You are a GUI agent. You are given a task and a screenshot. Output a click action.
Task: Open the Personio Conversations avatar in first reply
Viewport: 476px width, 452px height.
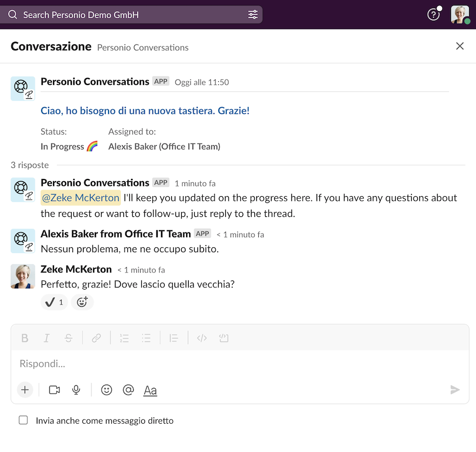point(23,190)
